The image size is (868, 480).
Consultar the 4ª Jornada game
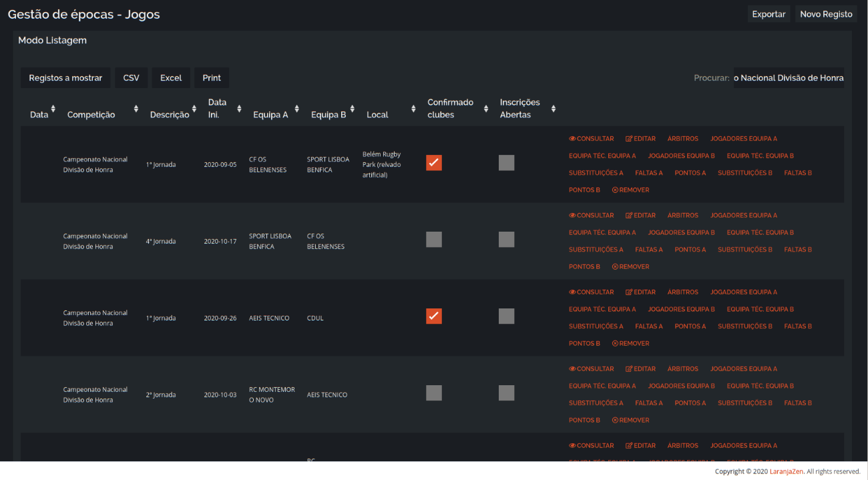pyautogui.click(x=591, y=216)
